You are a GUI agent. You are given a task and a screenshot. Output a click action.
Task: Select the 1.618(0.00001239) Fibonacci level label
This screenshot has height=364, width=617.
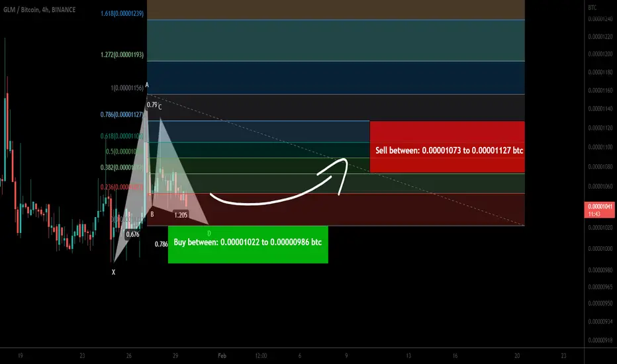tap(122, 13)
